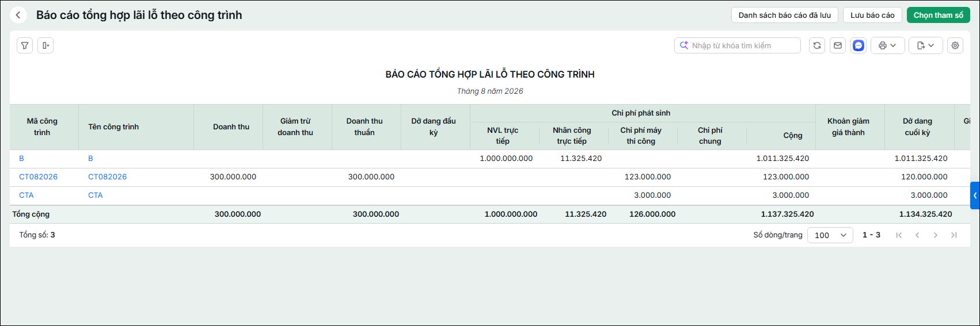This screenshot has width=980, height=326.
Task: Jump to last page arrow
Action: [x=954, y=235]
